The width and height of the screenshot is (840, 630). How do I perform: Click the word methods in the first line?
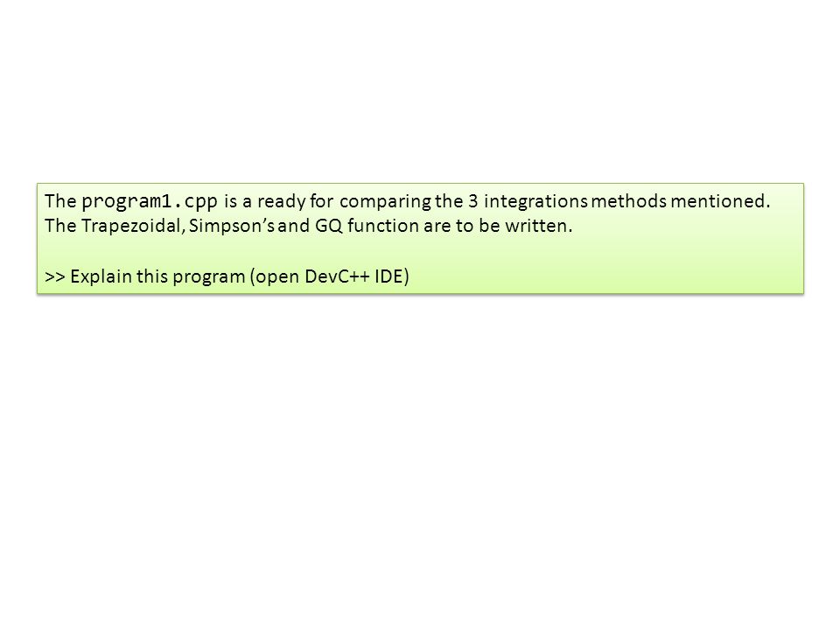[x=629, y=201]
